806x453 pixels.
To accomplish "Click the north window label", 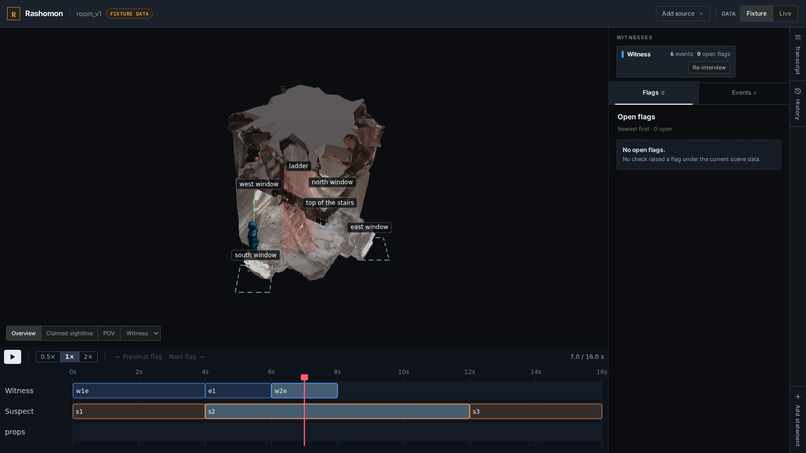I will point(332,182).
